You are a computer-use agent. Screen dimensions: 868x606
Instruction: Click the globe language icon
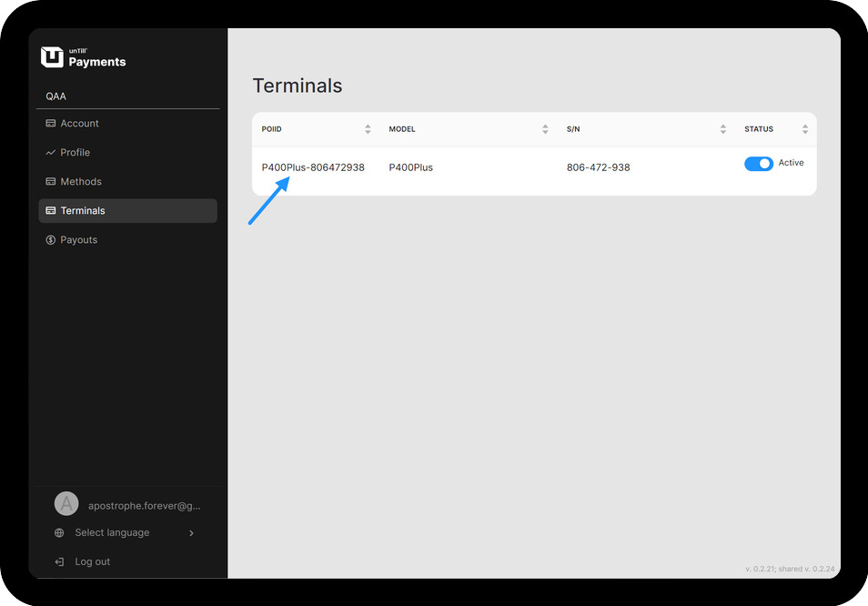coord(59,533)
